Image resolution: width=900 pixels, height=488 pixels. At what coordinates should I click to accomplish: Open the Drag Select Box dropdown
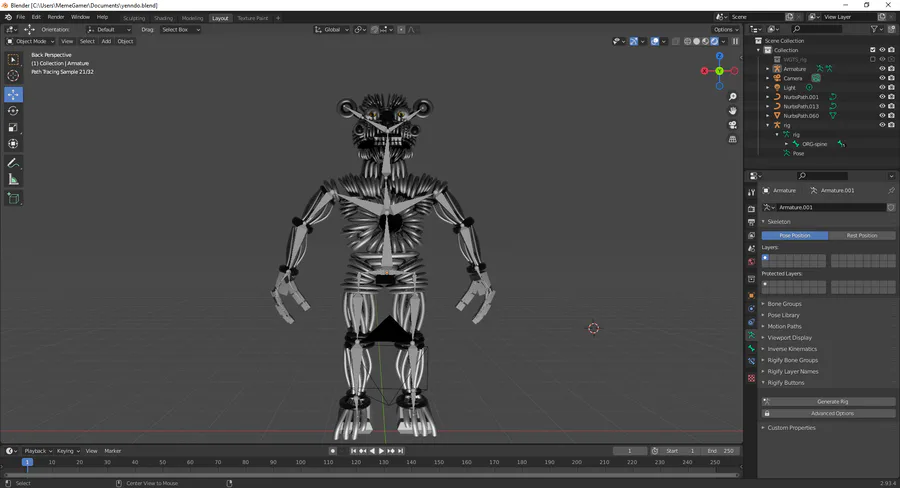point(180,29)
